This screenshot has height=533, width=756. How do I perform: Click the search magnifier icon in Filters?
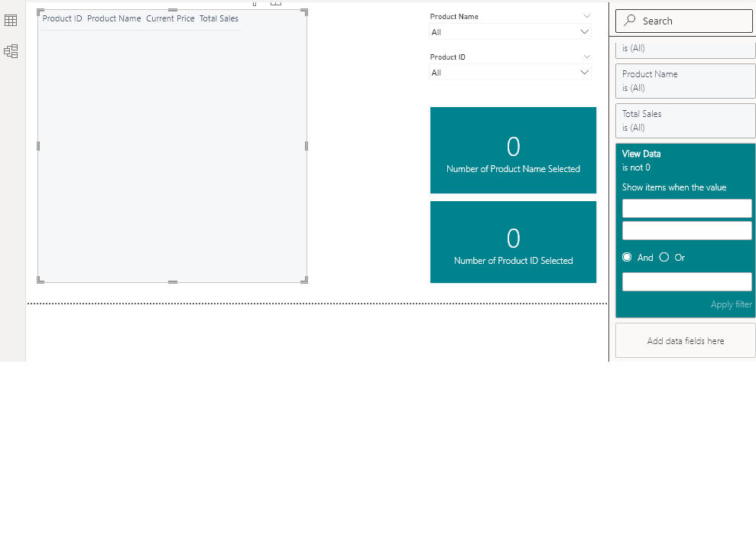[630, 20]
